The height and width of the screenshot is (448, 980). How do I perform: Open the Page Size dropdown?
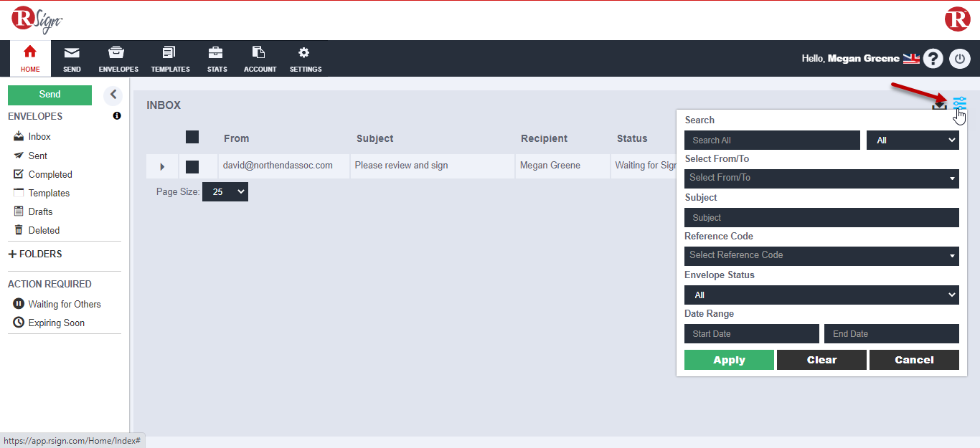click(x=225, y=192)
